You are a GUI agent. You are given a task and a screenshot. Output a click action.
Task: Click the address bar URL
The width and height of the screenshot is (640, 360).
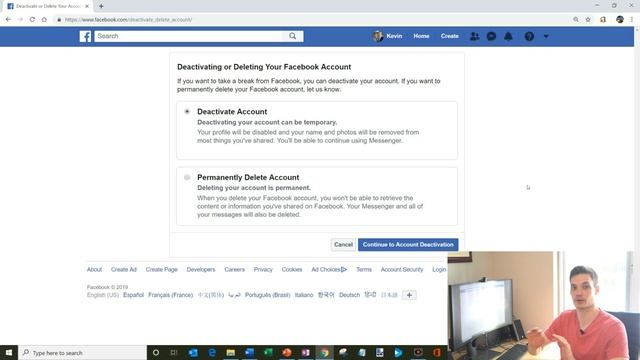(128, 20)
